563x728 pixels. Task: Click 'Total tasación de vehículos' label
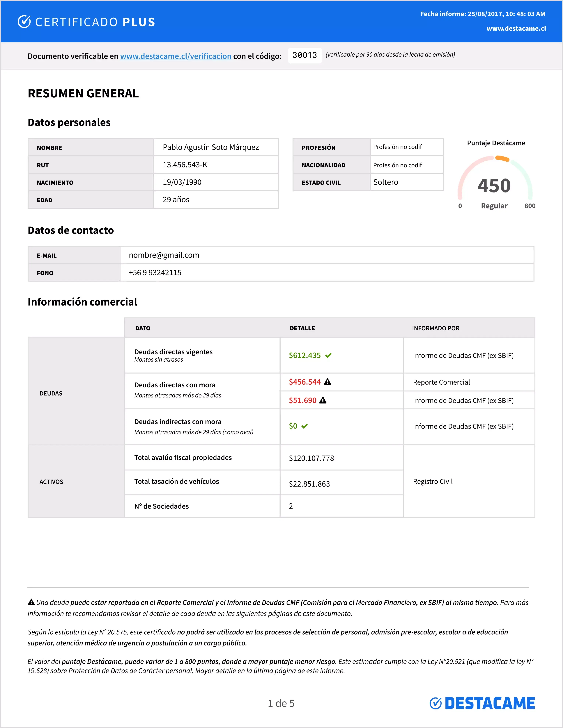point(177,482)
